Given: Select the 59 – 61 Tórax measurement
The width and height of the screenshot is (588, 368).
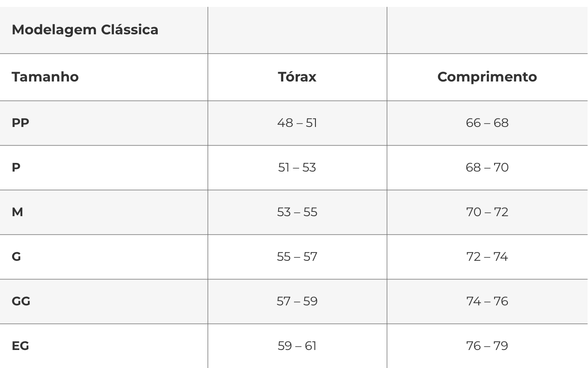Looking at the screenshot, I should [297, 346].
